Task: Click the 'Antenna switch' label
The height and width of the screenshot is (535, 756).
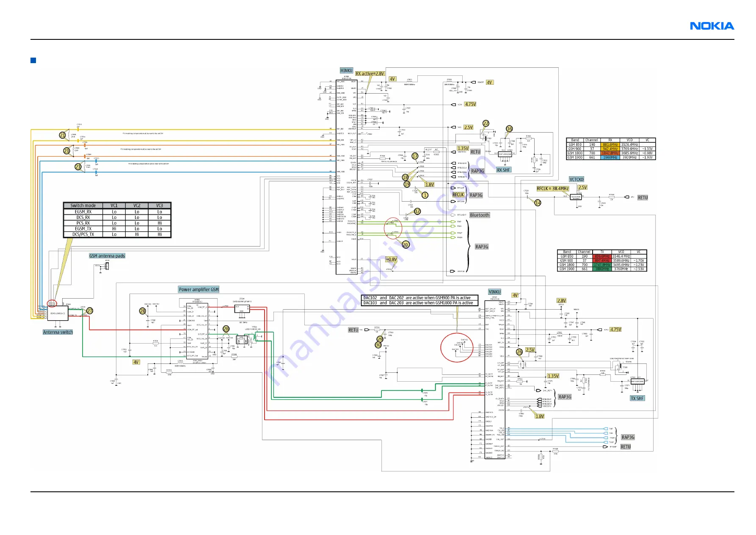Action: [x=58, y=332]
